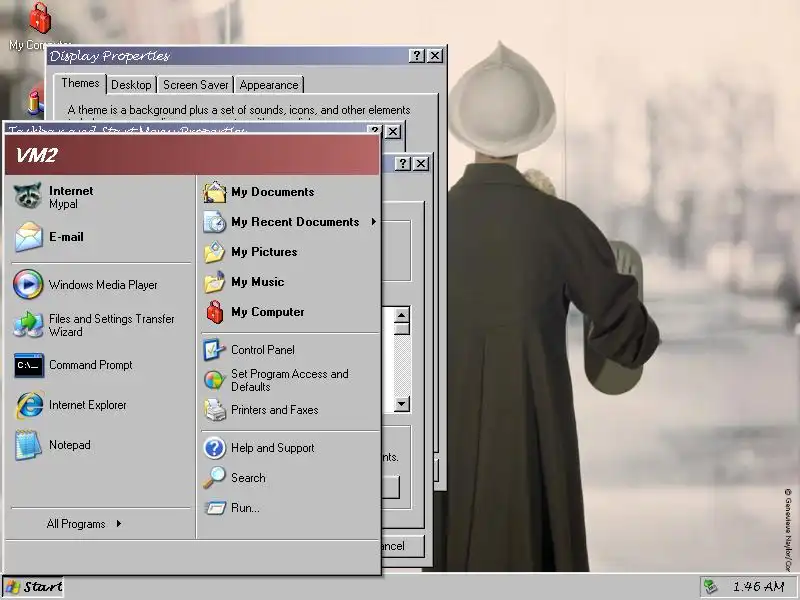Open Help and Support question icon
The height and width of the screenshot is (600, 800).
click(215, 448)
